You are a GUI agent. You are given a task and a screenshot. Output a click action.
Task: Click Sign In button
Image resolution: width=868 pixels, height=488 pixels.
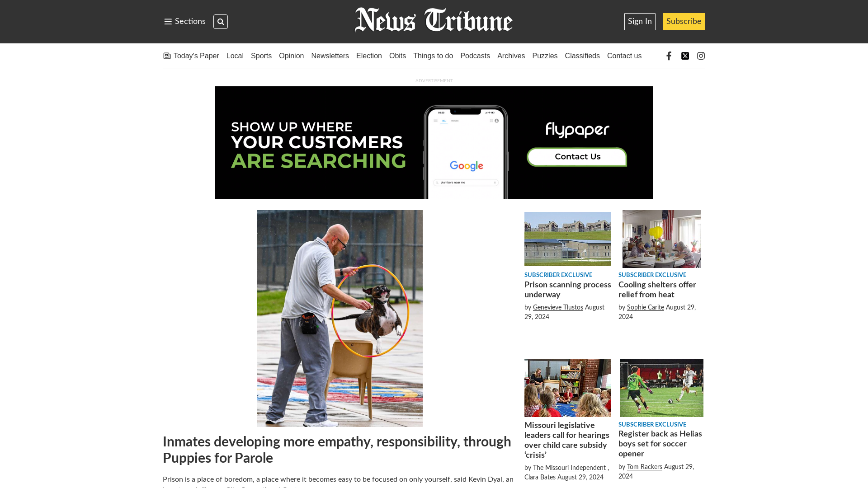(x=640, y=21)
